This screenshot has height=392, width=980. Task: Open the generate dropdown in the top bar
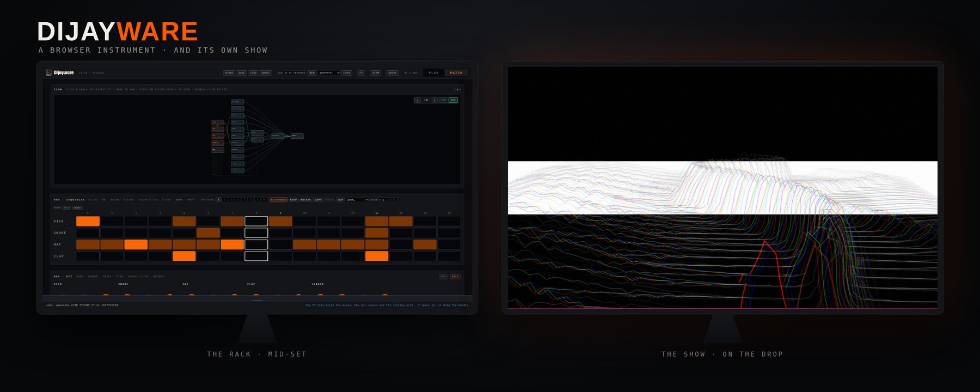click(x=329, y=73)
